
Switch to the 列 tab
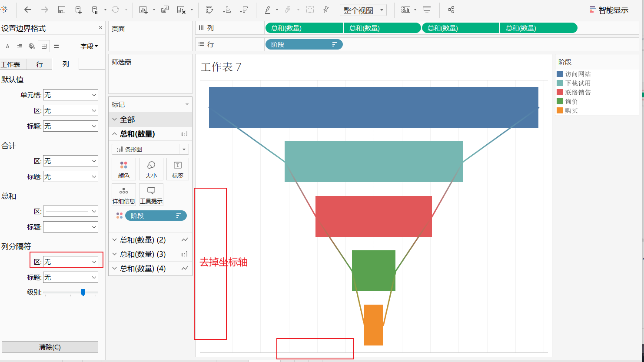66,64
